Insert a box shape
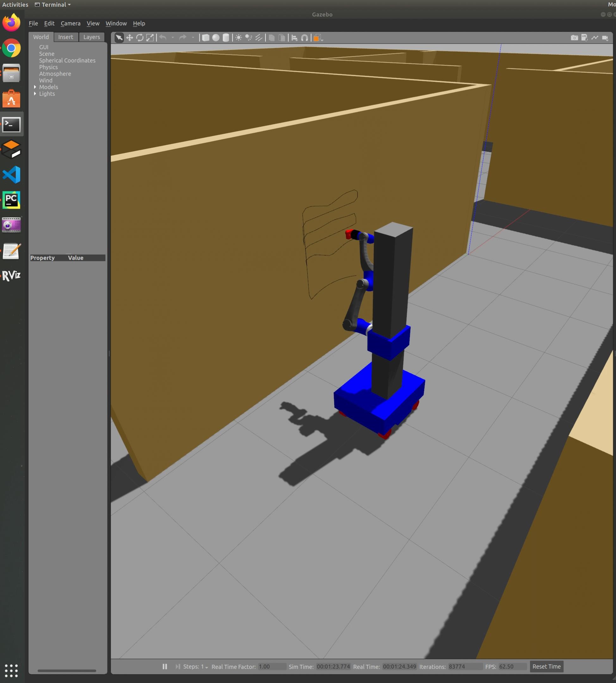The width and height of the screenshot is (616, 683). click(x=205, y=38)
